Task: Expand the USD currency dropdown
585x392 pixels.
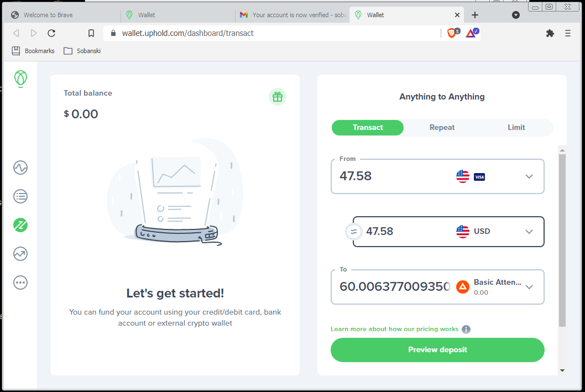Action: pos(529,232)
